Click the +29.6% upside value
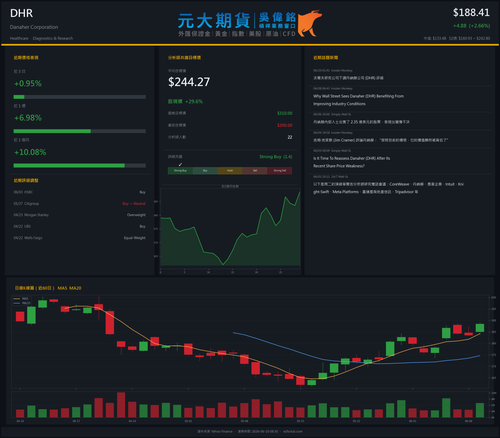Screen dimensions: 500x438 coord(194,101)
